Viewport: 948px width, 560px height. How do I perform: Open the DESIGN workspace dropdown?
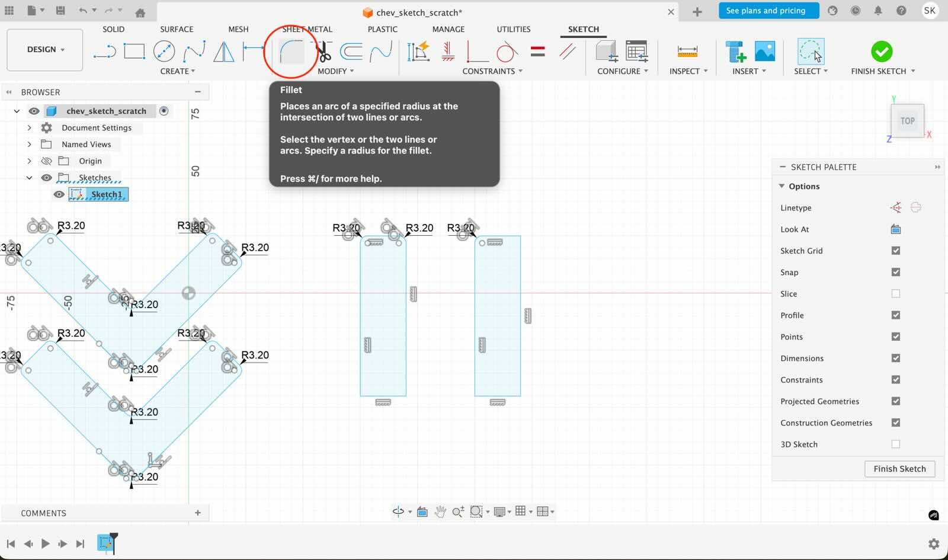45,50
